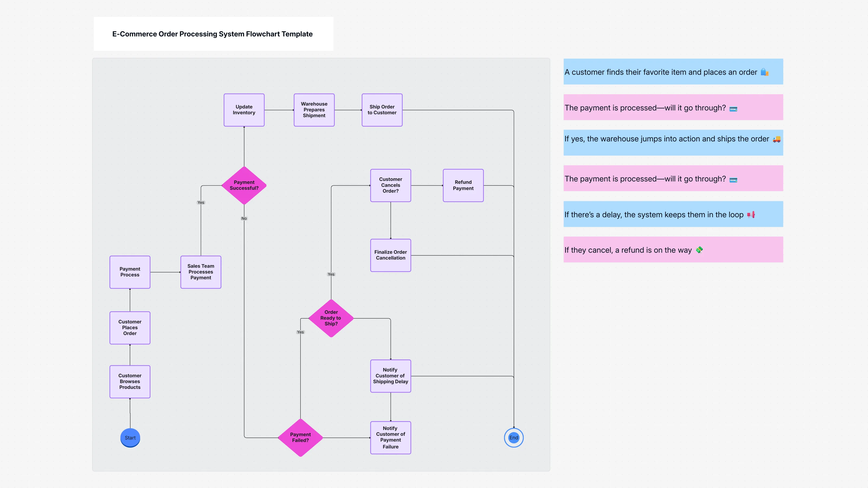Select the Payment Successful? decision diamond

244,185
